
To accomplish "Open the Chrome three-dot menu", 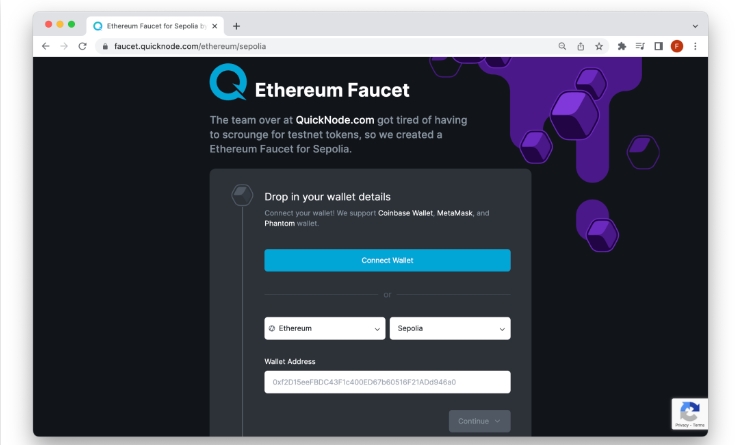I will pyautogui.click(x=695, y=46).
